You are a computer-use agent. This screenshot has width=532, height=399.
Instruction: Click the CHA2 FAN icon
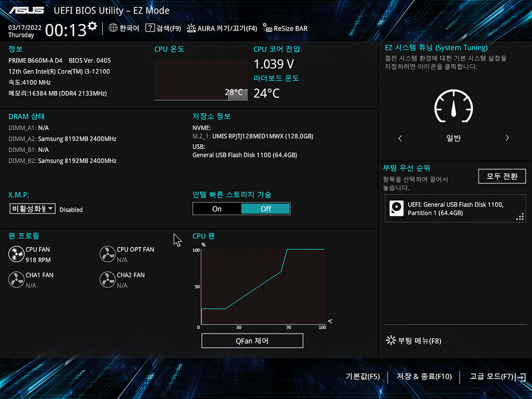coord(107,280)
